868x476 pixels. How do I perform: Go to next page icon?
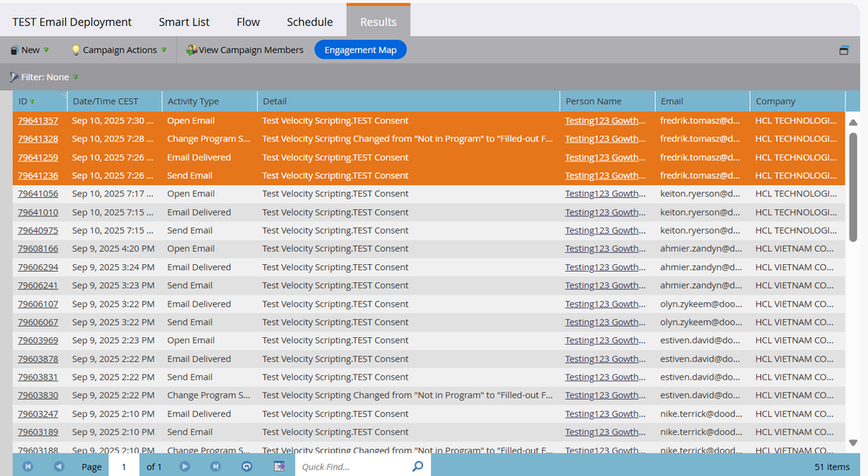point(184,466)
